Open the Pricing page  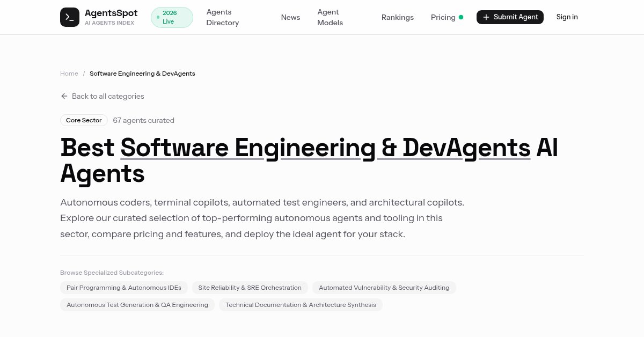point(443,17)
